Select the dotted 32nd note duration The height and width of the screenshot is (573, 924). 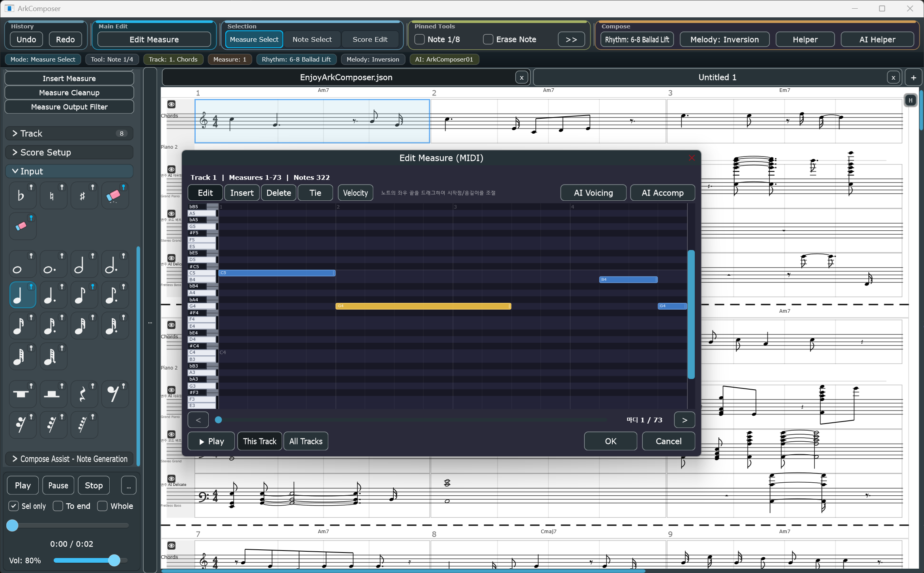pos(115,326)
